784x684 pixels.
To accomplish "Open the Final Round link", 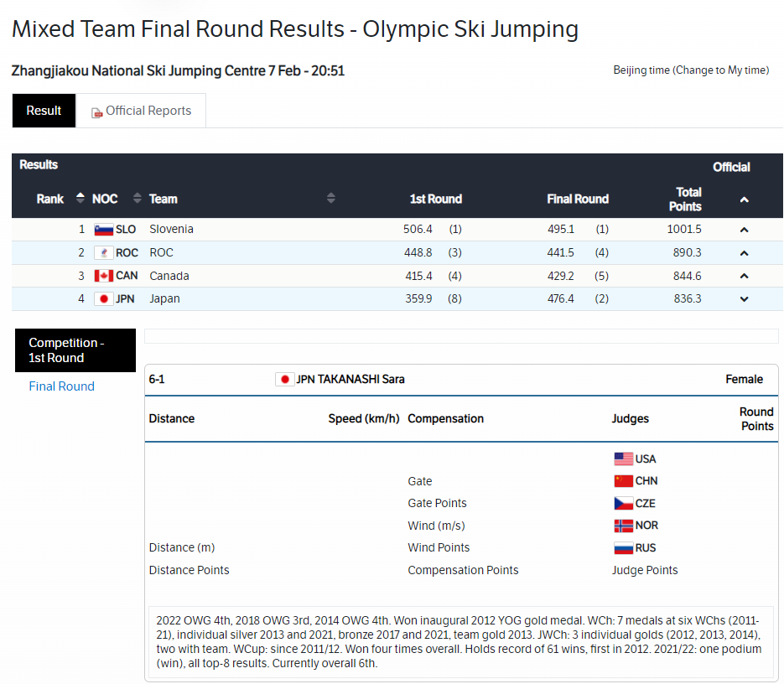I will pos(61,386).
